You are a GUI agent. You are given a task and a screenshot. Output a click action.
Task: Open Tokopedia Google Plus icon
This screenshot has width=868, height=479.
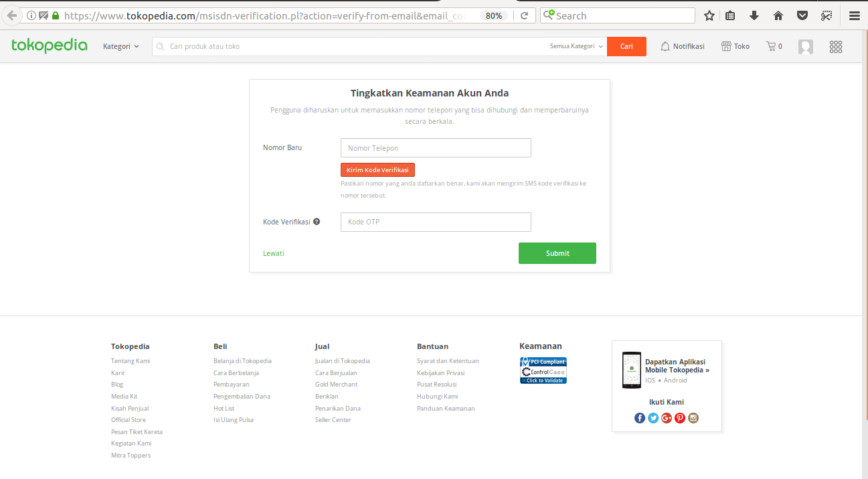667,418
